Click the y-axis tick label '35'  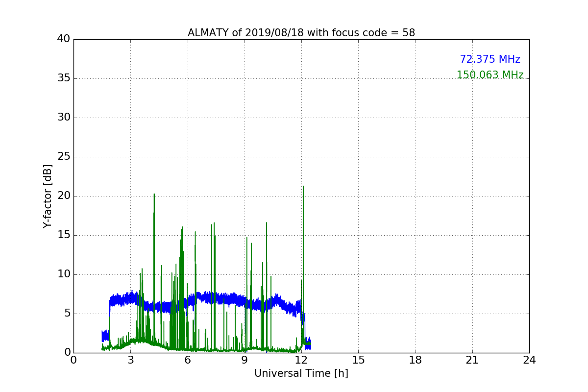tap(64, 78)
